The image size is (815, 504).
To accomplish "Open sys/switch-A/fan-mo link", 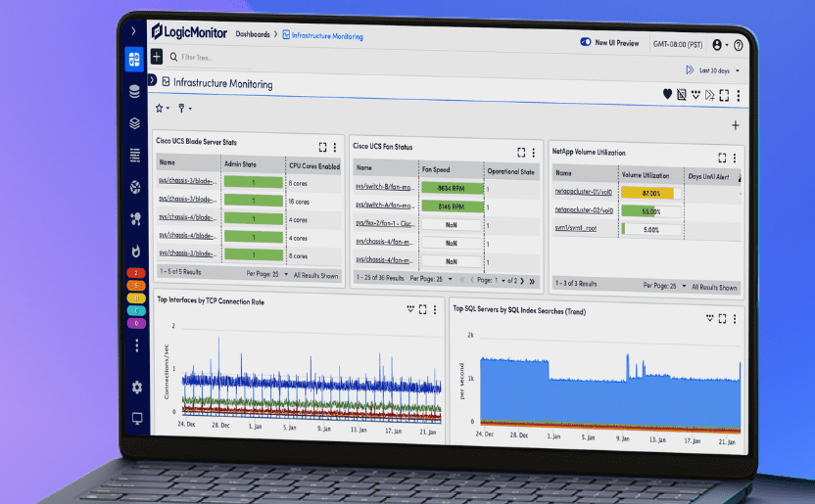I will click(385, 205).
